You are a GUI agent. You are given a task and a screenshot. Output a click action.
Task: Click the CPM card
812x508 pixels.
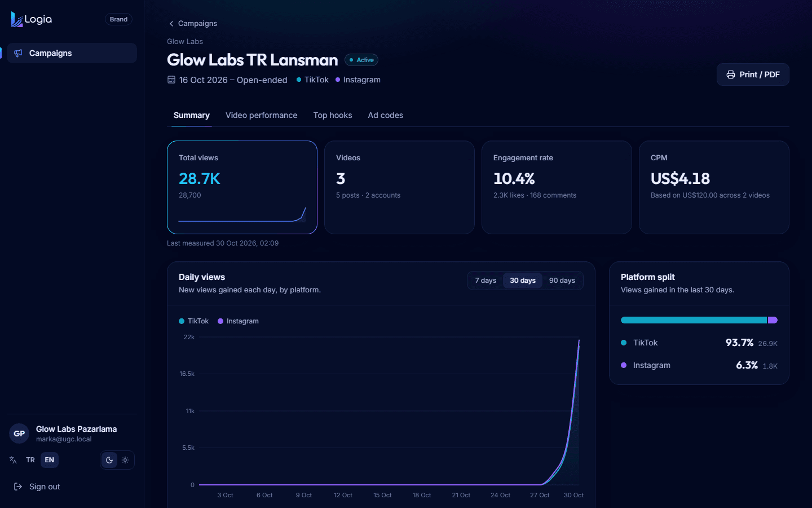point(714,187)
